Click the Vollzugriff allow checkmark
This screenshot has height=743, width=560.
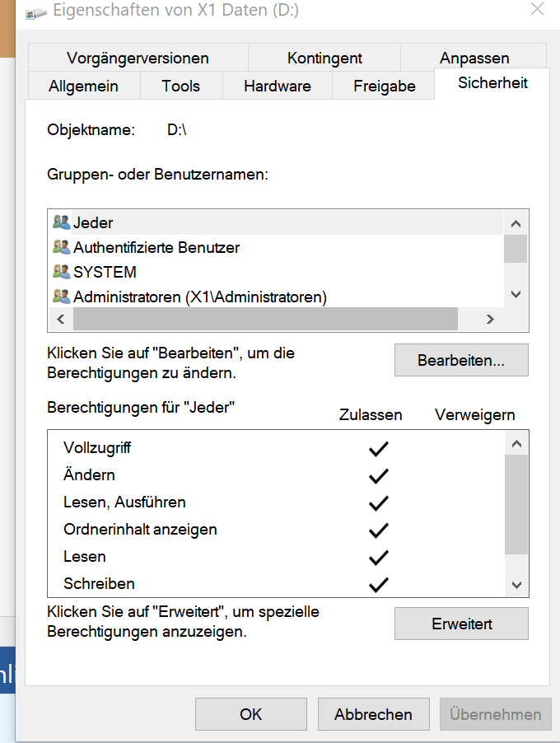pyautogui.click(x=379, y=449)
